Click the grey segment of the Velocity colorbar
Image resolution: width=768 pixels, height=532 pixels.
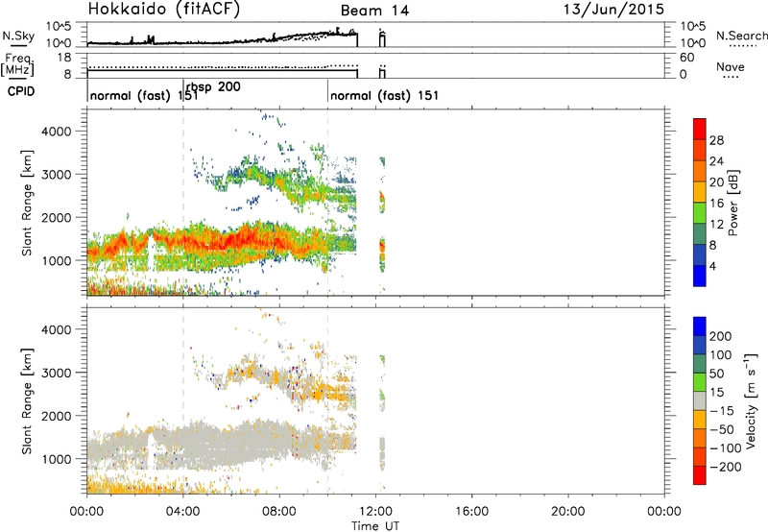[700, 400]
